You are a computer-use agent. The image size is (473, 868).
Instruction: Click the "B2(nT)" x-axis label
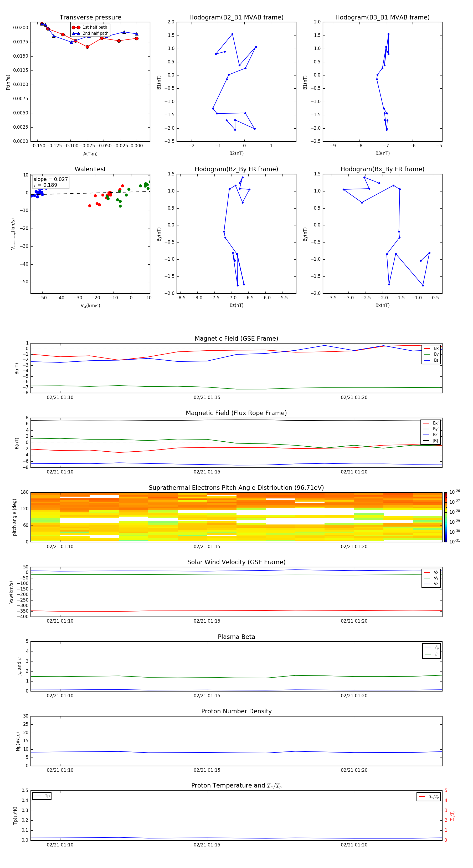(236, 153)
